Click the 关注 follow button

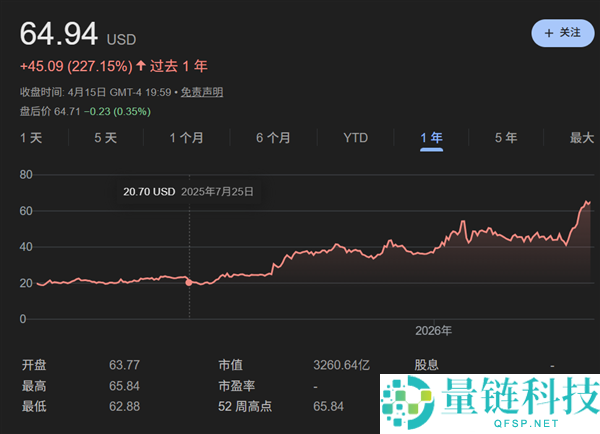pyautogui.click(x=562, y=33)
